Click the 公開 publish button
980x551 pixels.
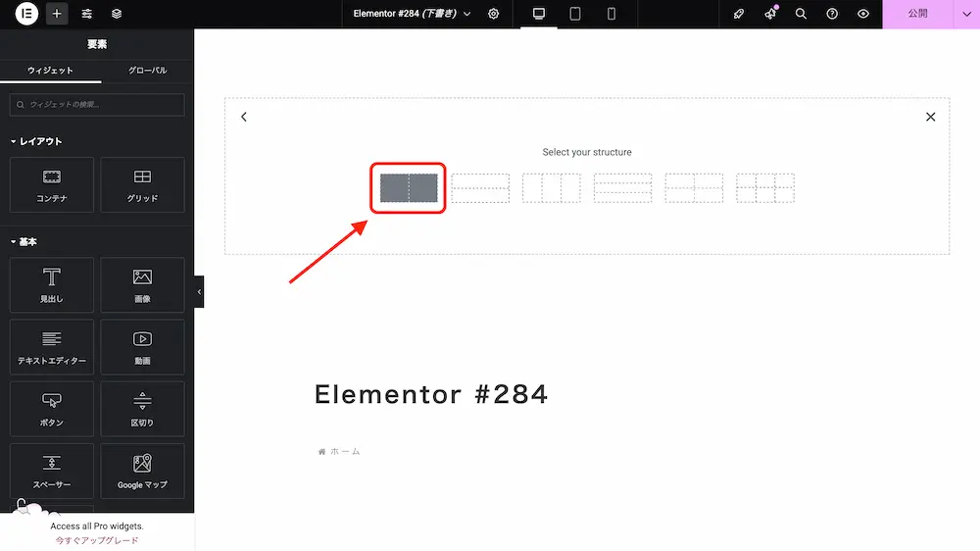click(917, 14)
